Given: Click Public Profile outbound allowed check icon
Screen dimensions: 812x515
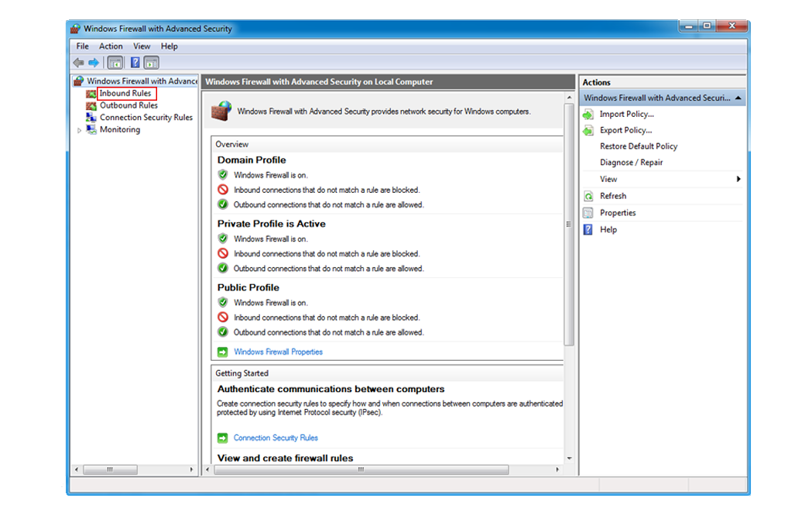Looking at the screenshot, I should coord(223,331).
